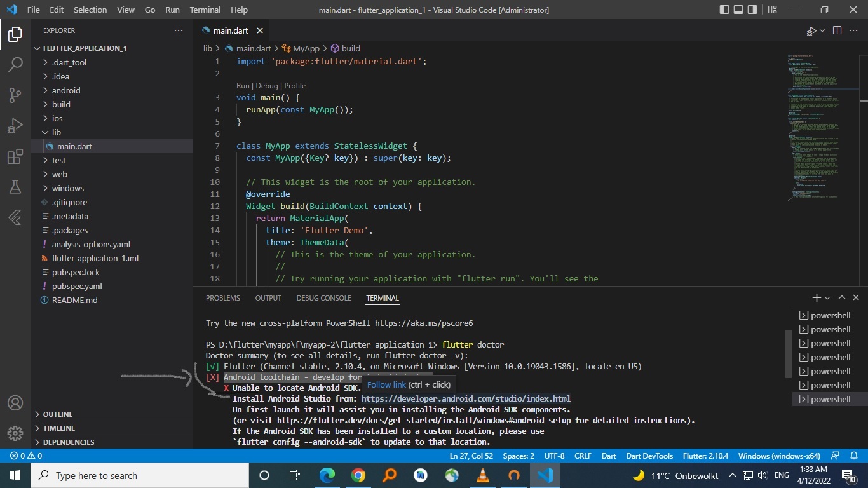868x488 pixels.
Task: Open README.md in Explorer
Action: pyautogui.click(x=112, y=300)
